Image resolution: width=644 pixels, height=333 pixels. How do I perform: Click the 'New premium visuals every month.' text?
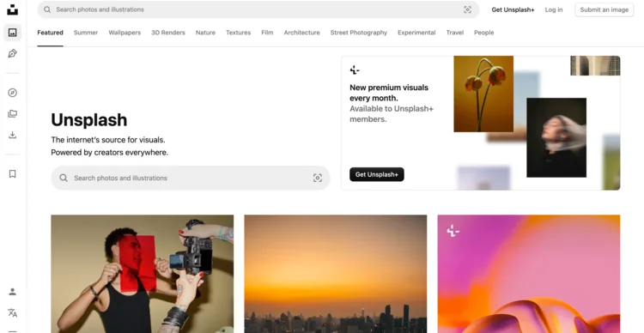389,93
